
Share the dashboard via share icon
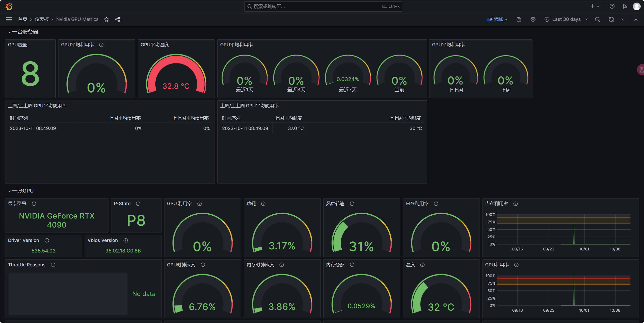click(x=117, y=19)
